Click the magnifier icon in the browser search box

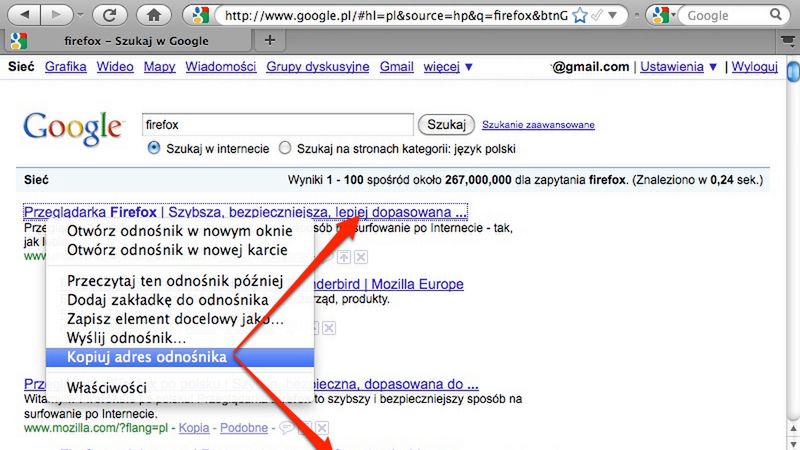click(776, 15)
